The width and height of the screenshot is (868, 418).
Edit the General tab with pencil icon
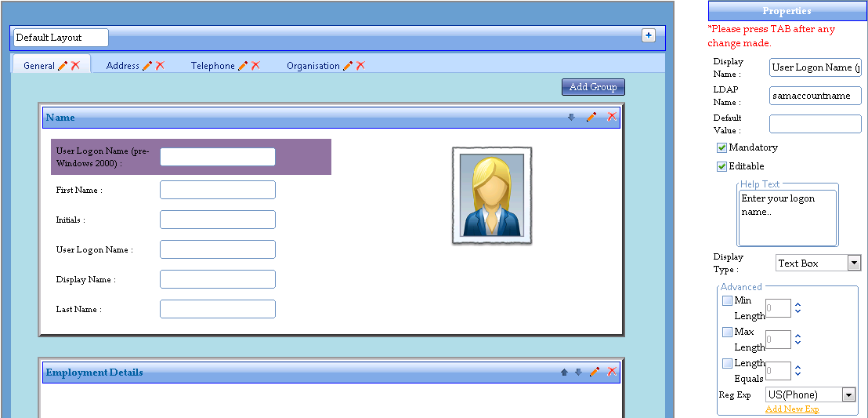point(63,65)
